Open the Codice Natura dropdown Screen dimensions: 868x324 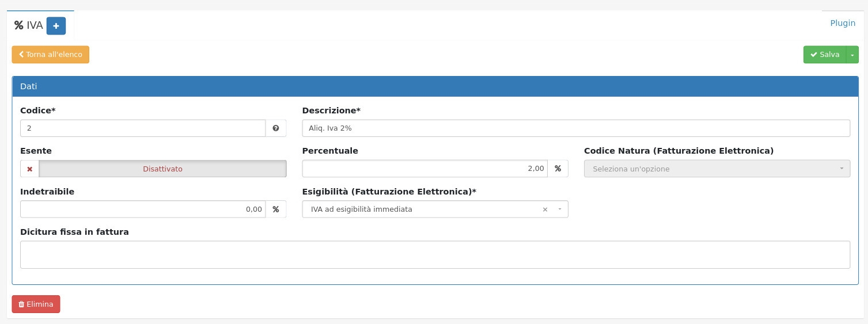pyautogui.click(x=717, y=169)
